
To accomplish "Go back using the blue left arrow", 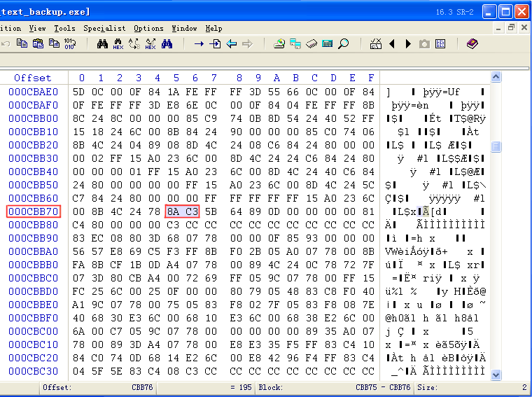I will tap(231, 43).
